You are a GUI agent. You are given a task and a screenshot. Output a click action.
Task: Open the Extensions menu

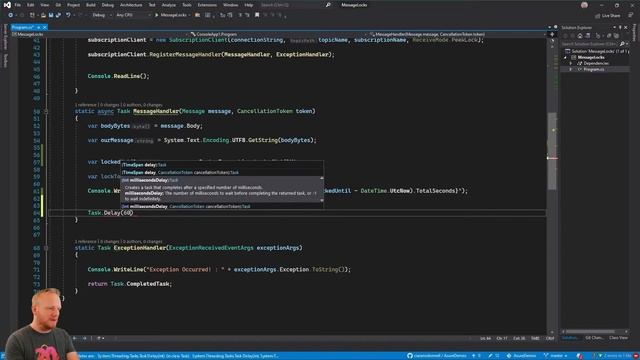(x=207, y=5)
